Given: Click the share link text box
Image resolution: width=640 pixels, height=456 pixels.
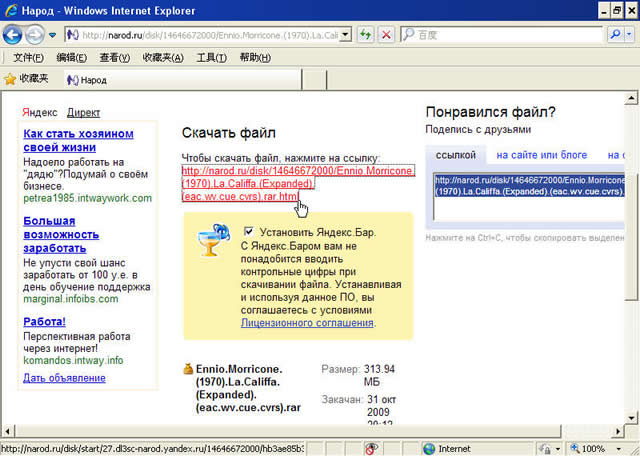Looking at the screenshot, I should click(x=529, y=197).
